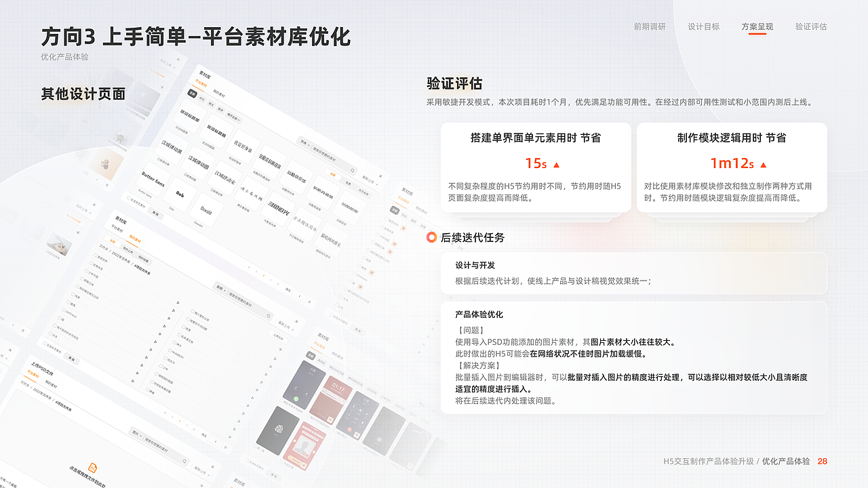Select the 中文 filter chip
The image size is (868, 488).
tap(202, 99)
